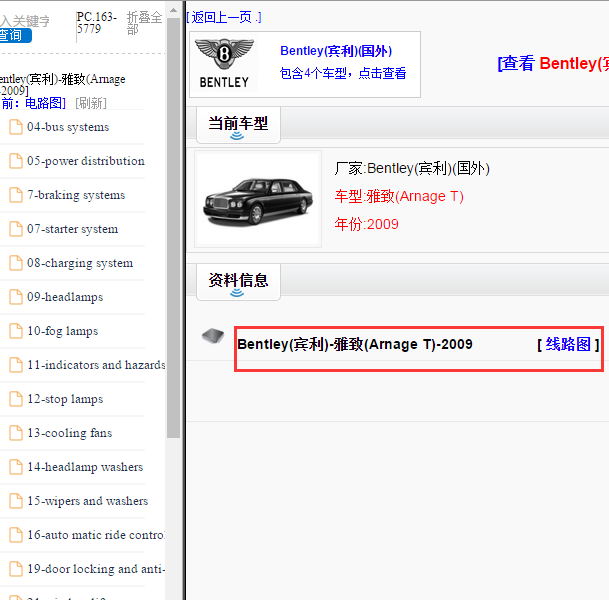Click the 年份:2009 text
Screen dimensions: 609x600
(366, 224)
